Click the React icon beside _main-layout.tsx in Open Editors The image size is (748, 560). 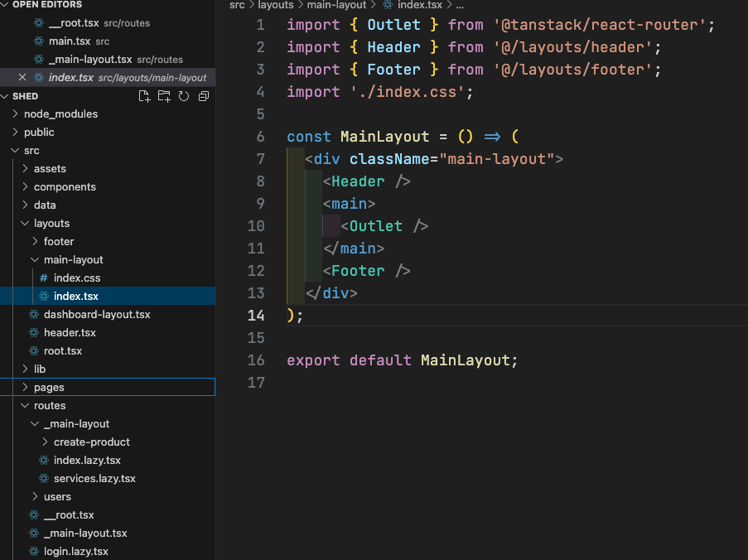tap(39, 59)
